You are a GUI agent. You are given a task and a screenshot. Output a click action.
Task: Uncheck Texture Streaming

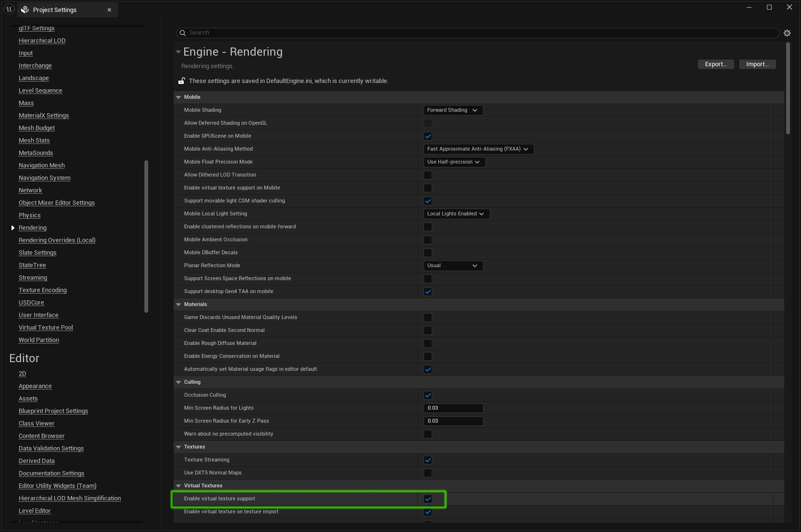tap(428, 460)
